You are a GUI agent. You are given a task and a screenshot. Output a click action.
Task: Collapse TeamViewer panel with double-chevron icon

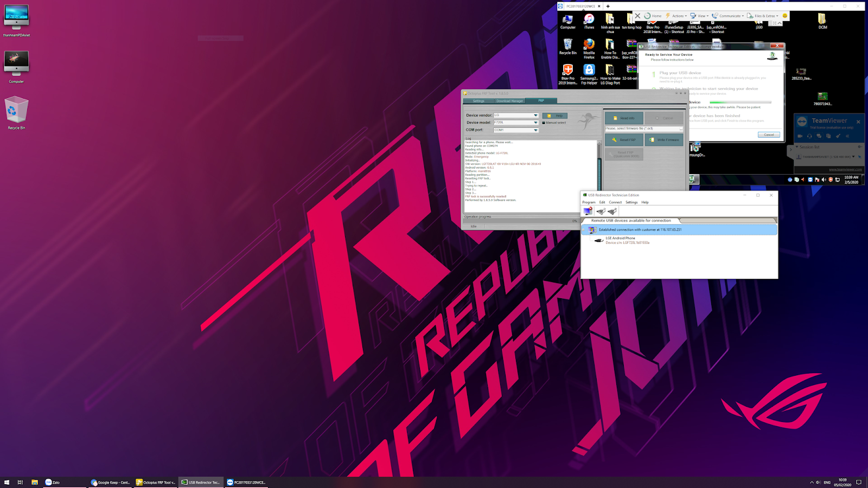pyautogui.click(x=847, y=136)
